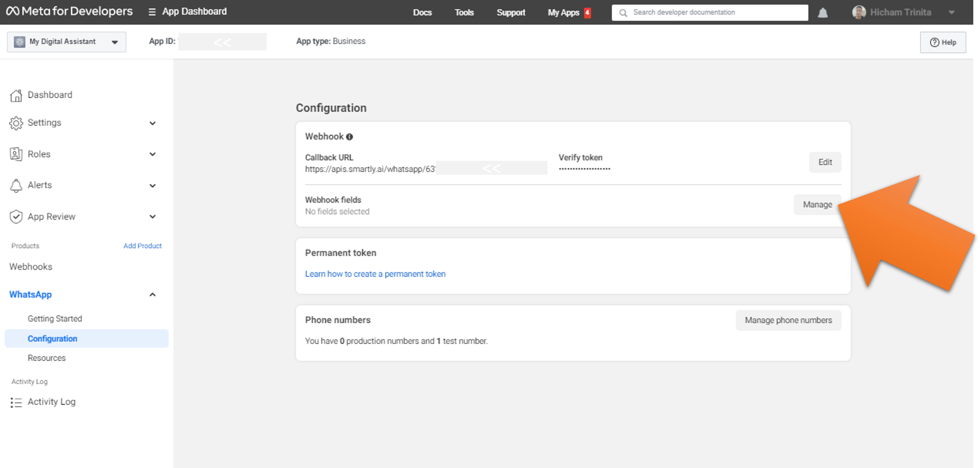Click the Webhook info icon
This screenshot has height=468, width=980.
349,137
